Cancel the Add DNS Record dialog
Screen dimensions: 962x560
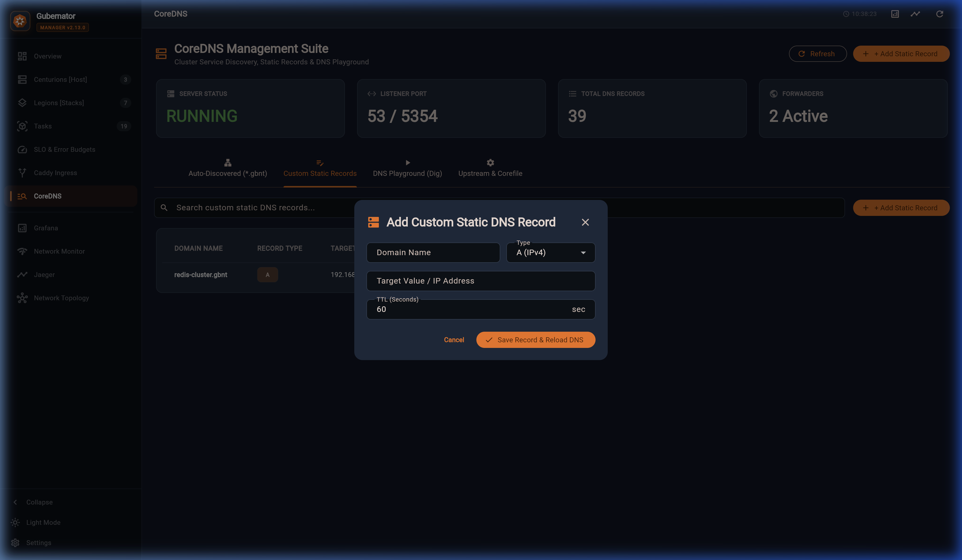454,340
